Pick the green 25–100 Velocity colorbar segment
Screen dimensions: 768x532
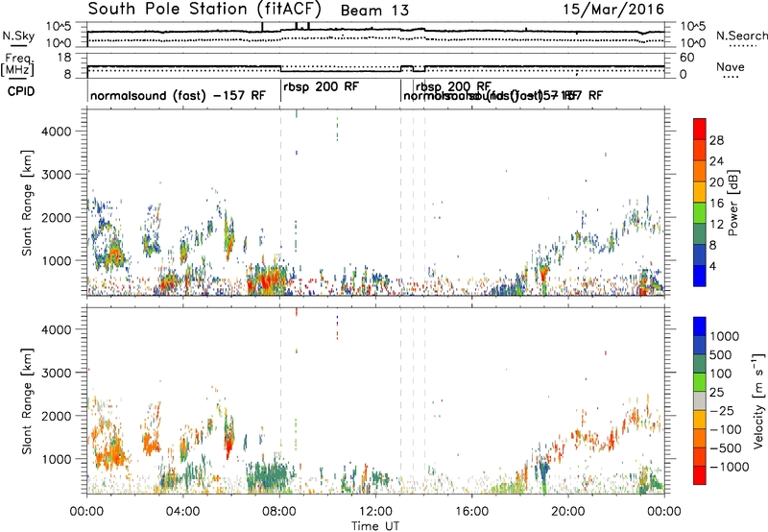pyautogui.click(x=700, y=382)
